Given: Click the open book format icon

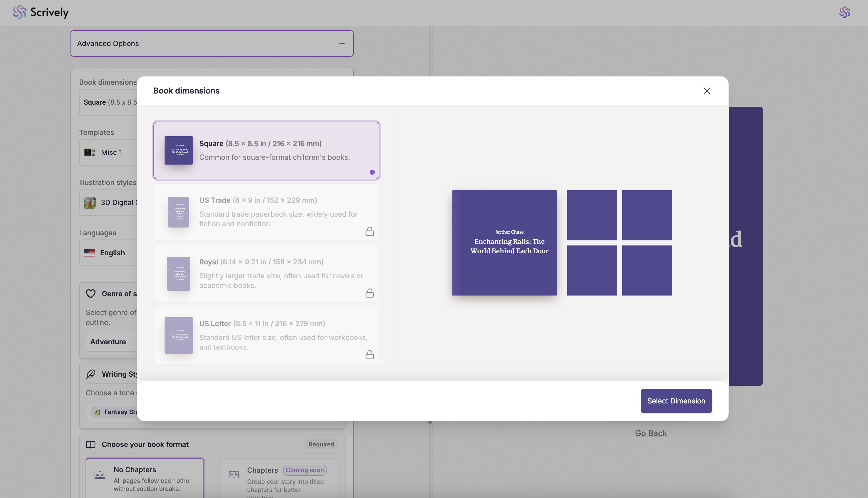Looking at the screenshot, I should tap(91, 444).
